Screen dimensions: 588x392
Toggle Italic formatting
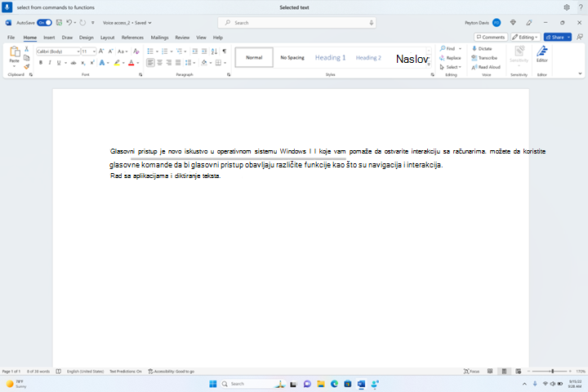(50, 63)
